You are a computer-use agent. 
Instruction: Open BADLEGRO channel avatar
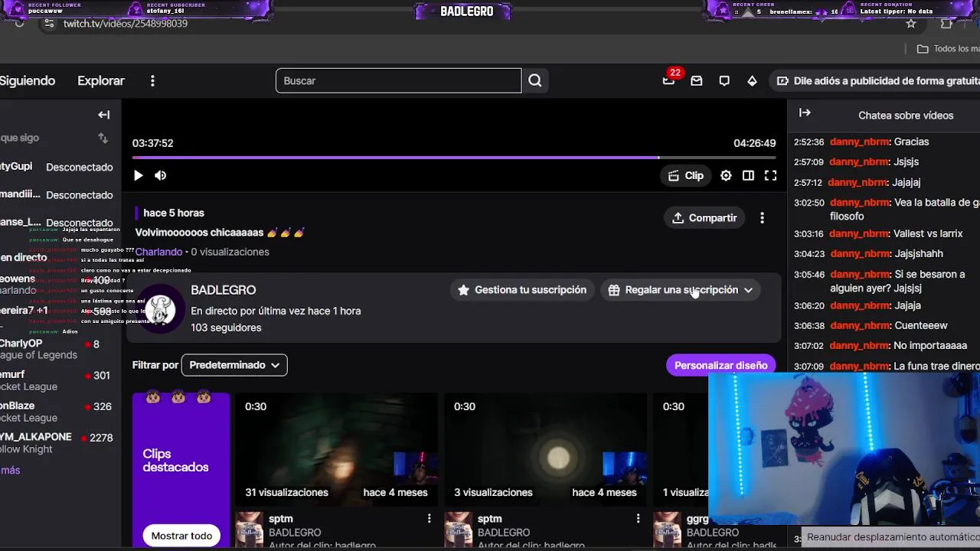(x=160, y=309)
